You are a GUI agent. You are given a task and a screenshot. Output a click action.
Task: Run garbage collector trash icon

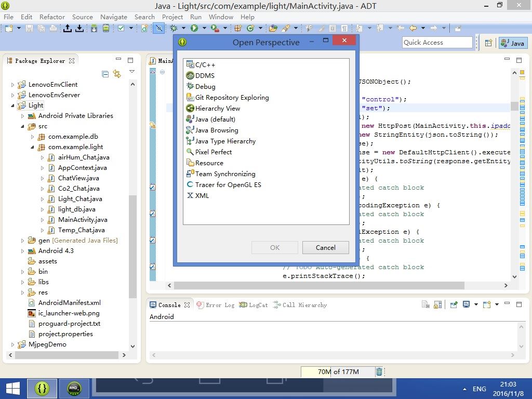click(379, 372)
